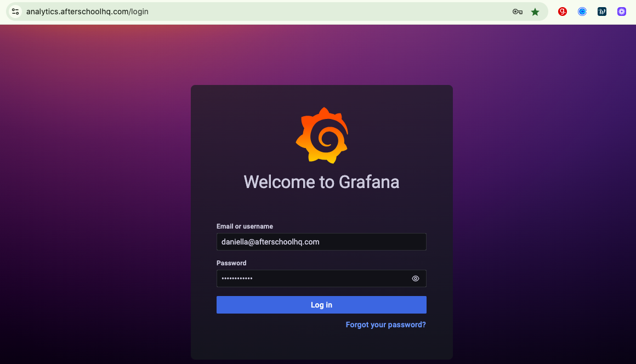
Task: Click the Welcome to Grafana heading
Action: tap(321, 182)
